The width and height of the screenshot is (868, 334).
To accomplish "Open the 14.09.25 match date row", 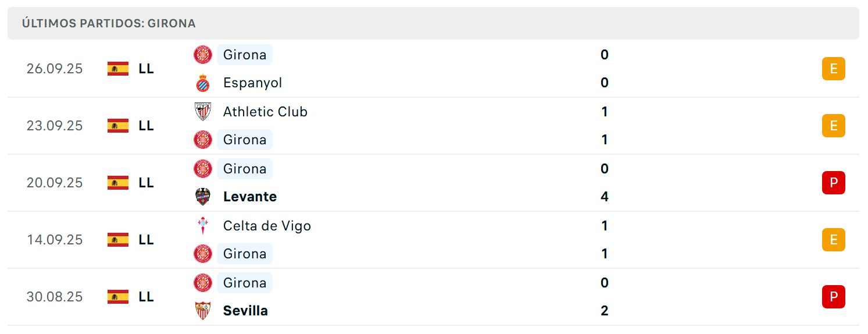I will [x=433, y=240].
